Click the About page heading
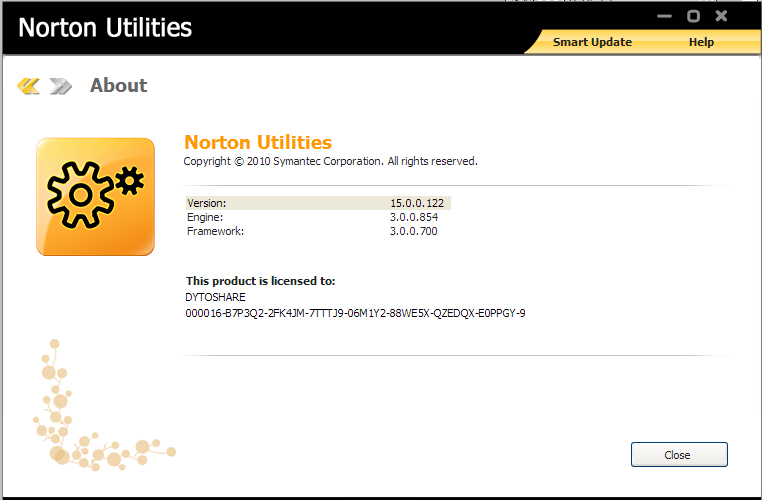 119,86
